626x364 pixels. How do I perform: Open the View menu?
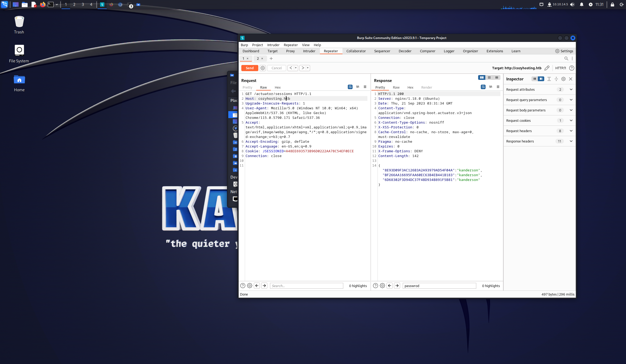pyautogui.click(x=306, y=45)
